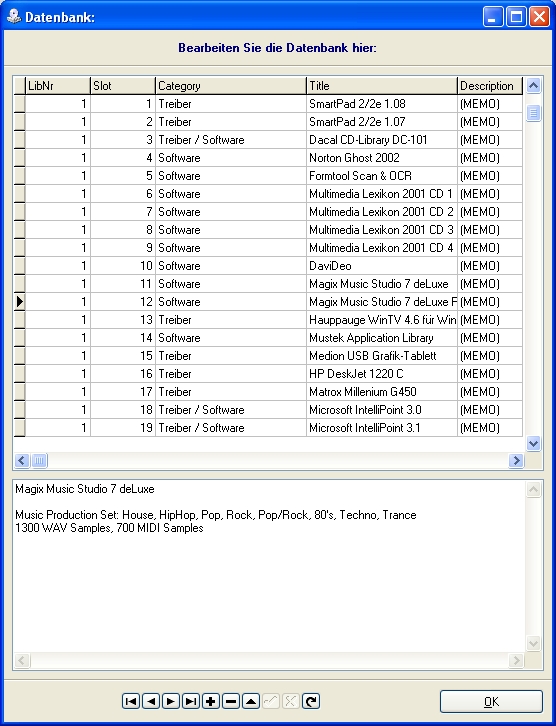Select Formtool Scan & OCR cell
The image size is (556, 726).
(x=382, y=176)
